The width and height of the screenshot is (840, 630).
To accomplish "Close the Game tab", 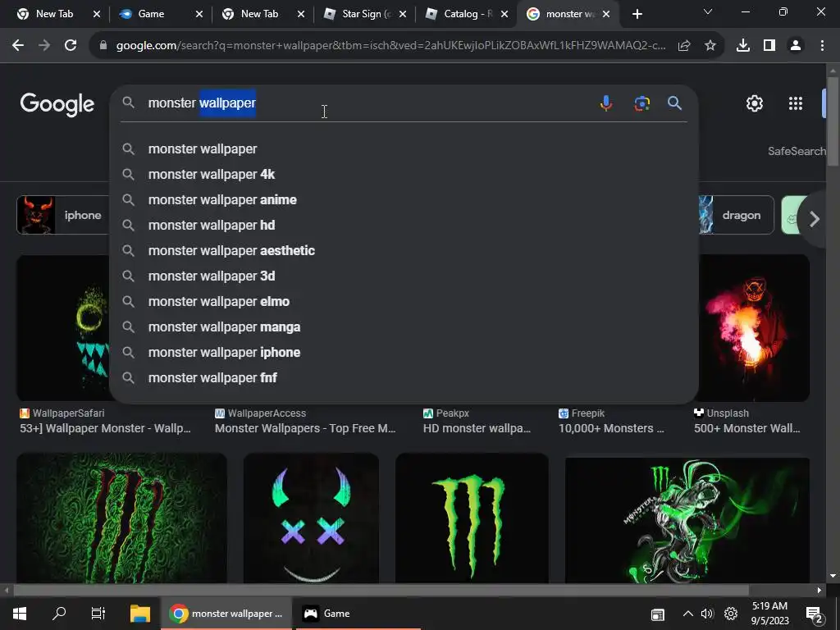I will click(199, 15).
